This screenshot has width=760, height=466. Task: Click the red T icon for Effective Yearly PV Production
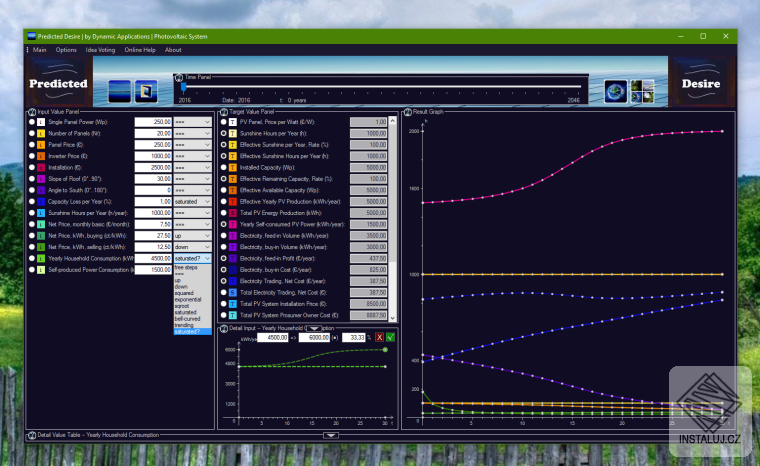click(233, 202)
